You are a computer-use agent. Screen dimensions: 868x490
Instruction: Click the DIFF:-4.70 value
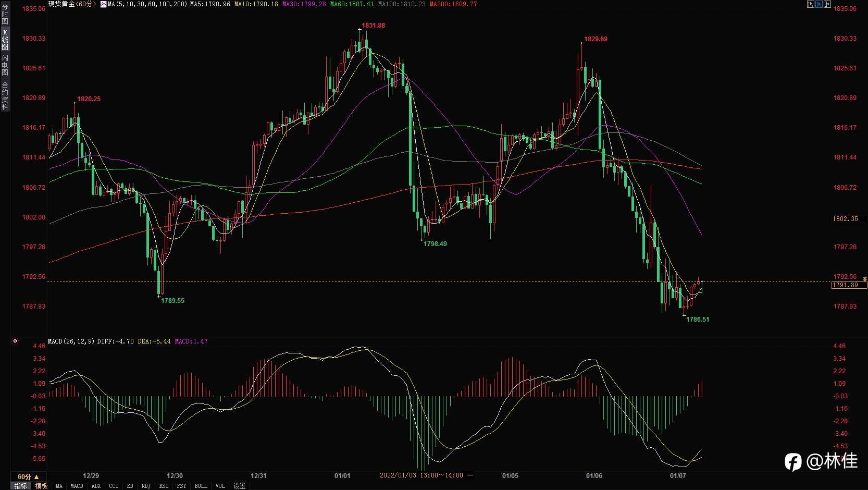[115, 341]
